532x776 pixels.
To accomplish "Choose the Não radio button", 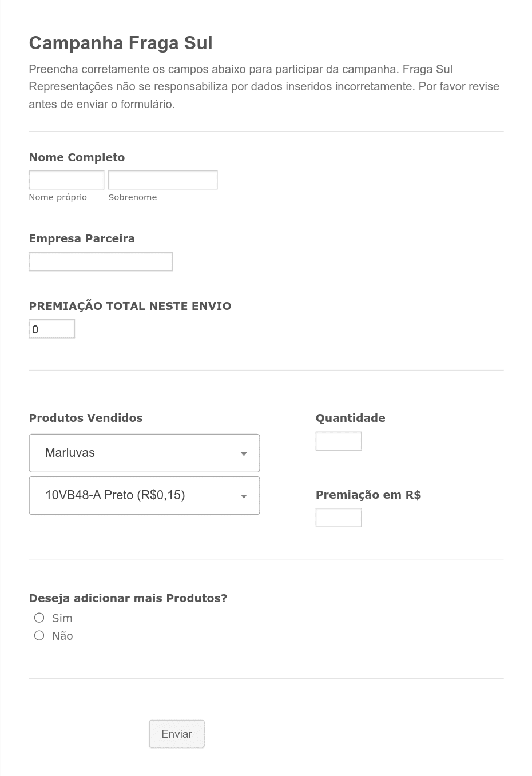I will [39, 635].
